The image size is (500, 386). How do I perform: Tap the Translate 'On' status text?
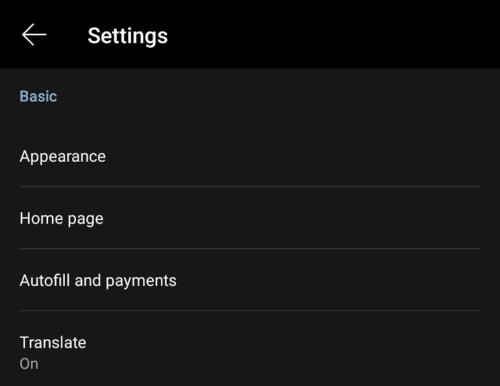point(29,364)
